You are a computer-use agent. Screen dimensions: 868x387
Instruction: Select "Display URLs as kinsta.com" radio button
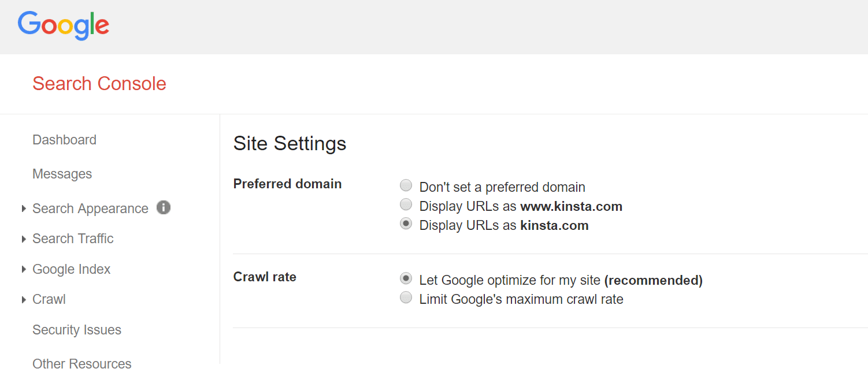coord(406,224)
